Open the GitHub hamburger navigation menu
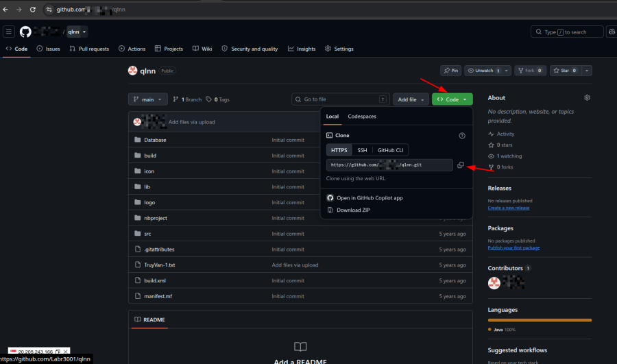617x364 pixels. click(9, 32)
